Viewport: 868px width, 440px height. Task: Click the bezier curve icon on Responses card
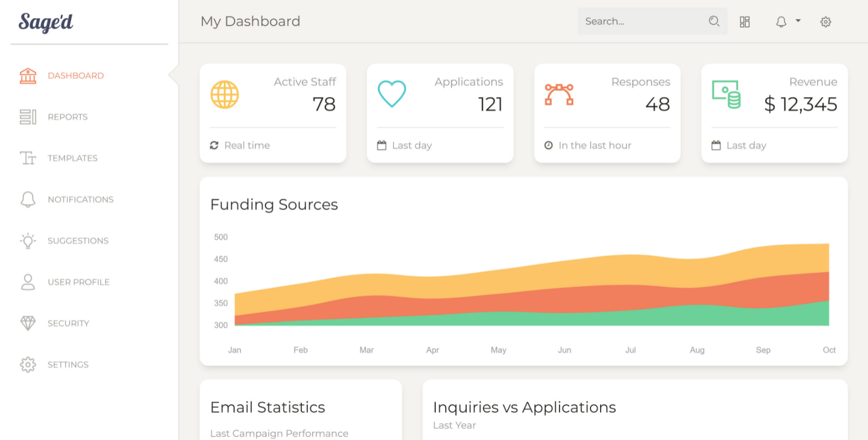(559, 94)
